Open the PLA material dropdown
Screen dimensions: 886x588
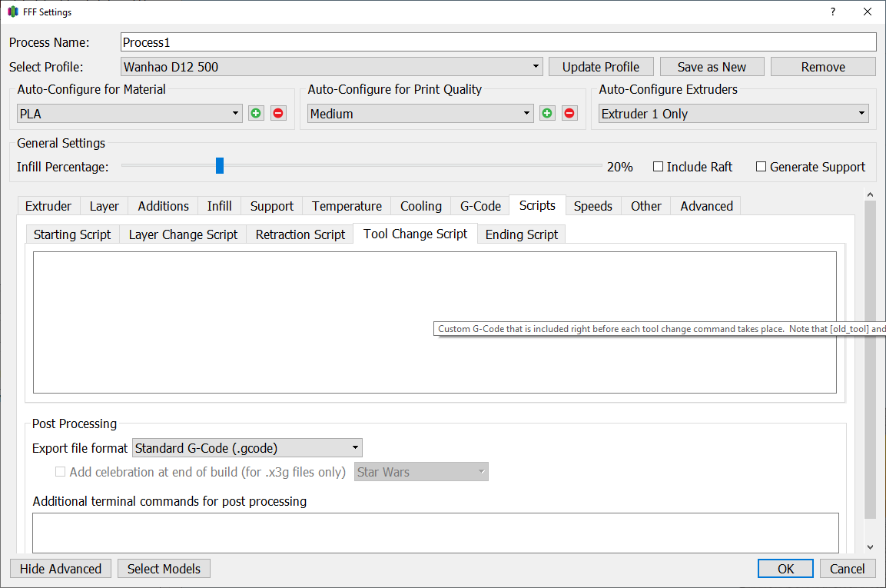coord(129,114)
